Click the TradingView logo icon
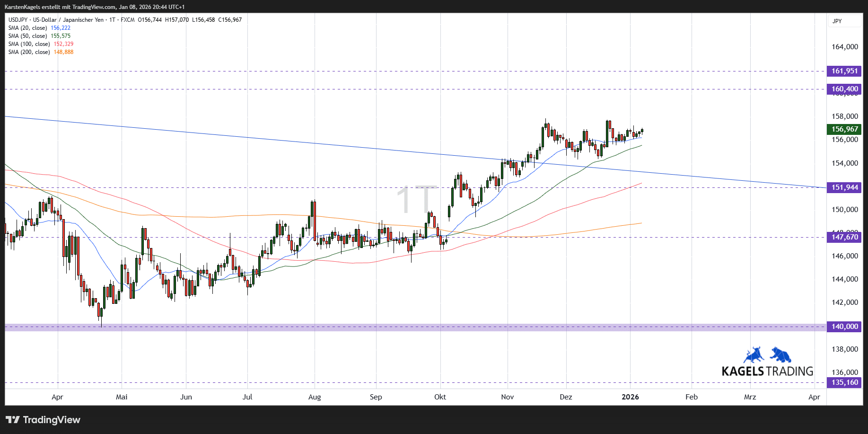Screen dimensions: 868x434 [x=13, y=420]
